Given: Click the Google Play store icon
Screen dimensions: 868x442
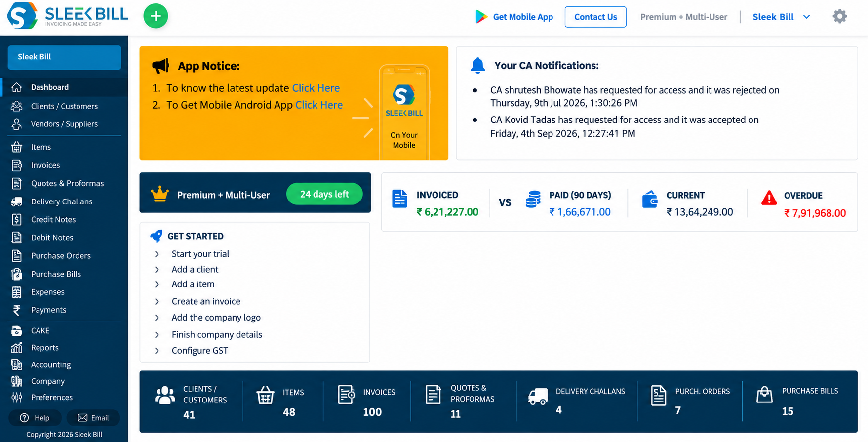Looking at the screenshot, I should coord(481,17).
